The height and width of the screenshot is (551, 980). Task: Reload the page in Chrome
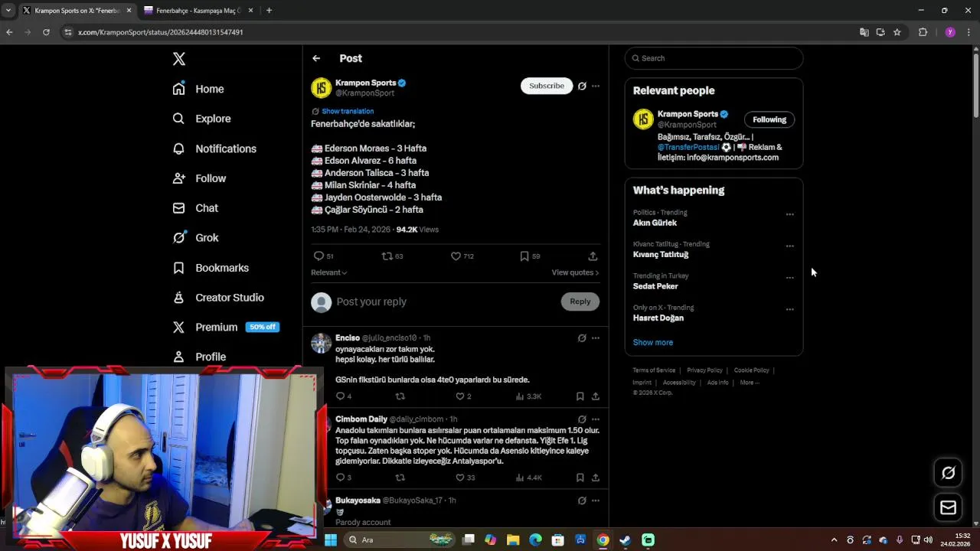(x=46, y=32)
